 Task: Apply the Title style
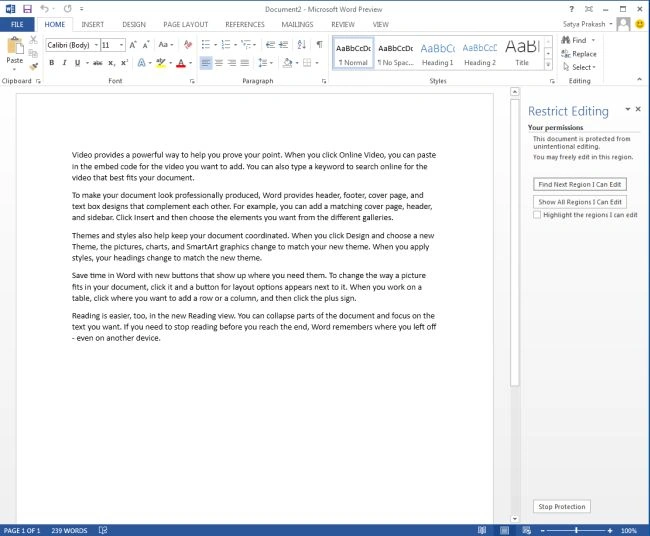point(522,53)
